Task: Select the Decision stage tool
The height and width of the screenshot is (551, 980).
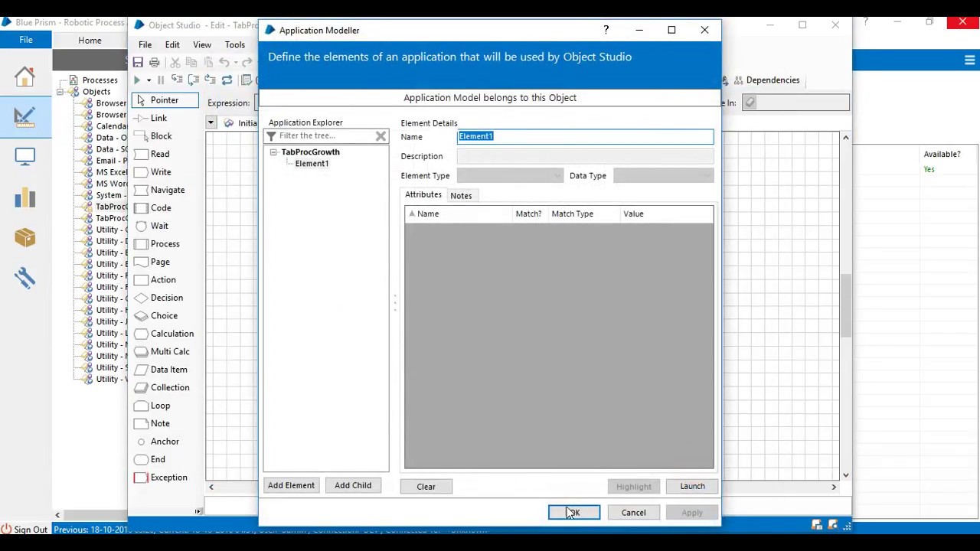Action: tap(167, 298)
